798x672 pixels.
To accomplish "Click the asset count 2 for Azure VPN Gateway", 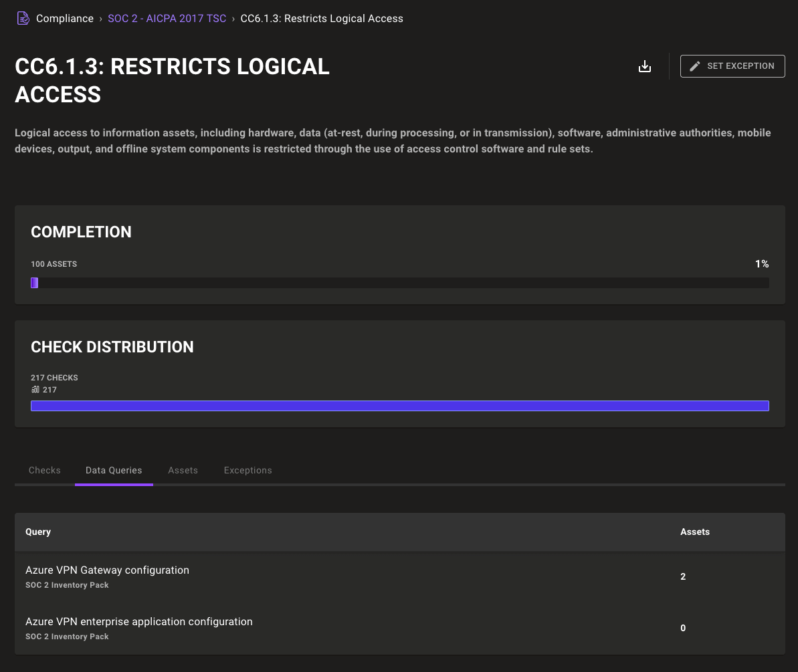I will [682, 576].
